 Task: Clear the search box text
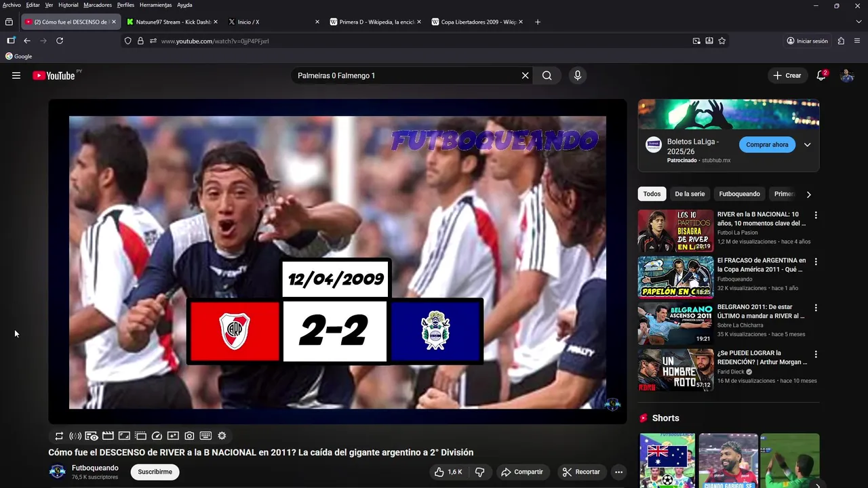pos(525,75)
